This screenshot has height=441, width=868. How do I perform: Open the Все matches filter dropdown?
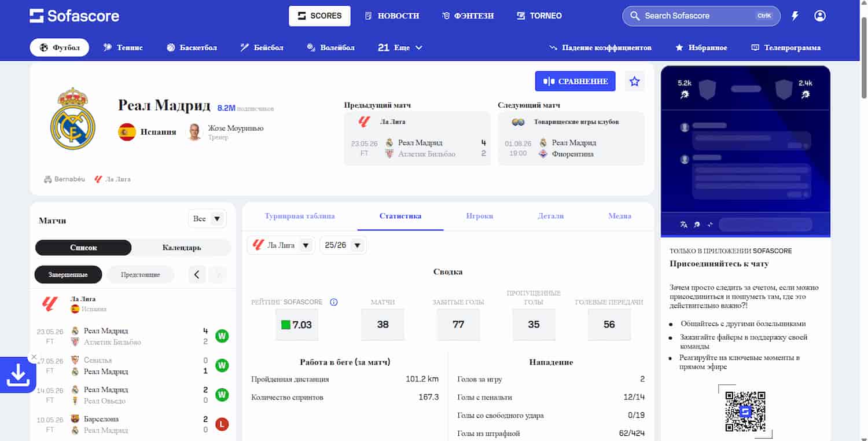pos(207,219)
